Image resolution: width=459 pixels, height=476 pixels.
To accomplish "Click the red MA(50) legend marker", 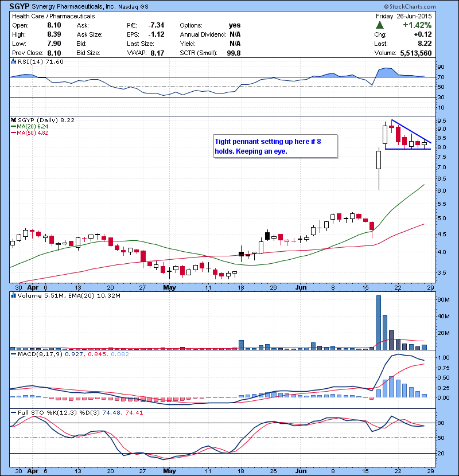I will [13, 134].
